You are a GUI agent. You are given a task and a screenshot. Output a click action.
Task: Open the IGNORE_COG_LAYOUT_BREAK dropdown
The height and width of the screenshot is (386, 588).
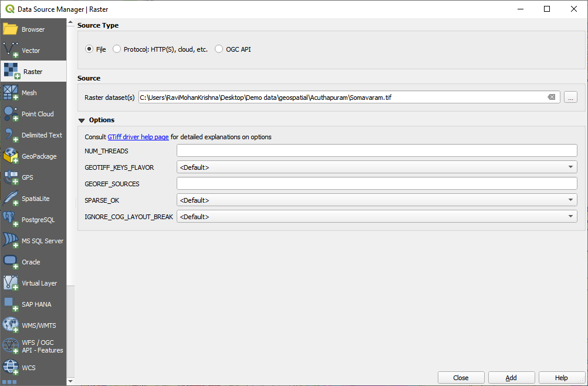click(x=377, y=217)
